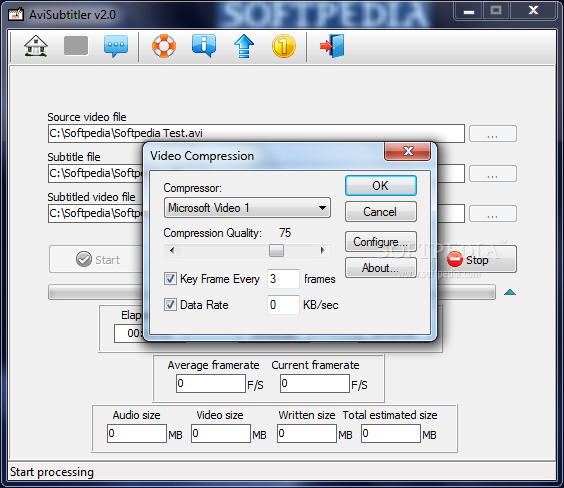Viewport: 564px width, 488px height.
Task: Click the Data Rate KB/sec field
Action: pos(283,305)
